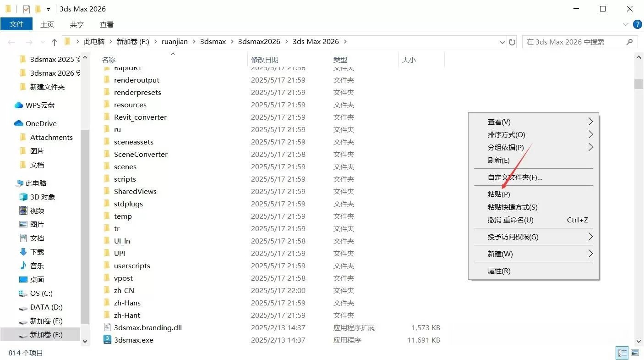
Task: Click the properties checkmark quick access icon
Action: [x=27, y=9]
